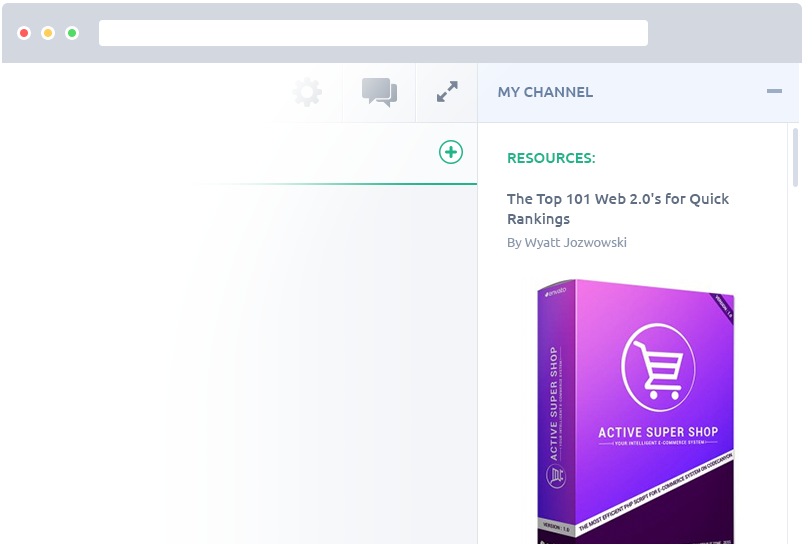Open The Top 101 Web 2.0's article
Viewport: 804px width, 549px height.
click(x=617, y=209)
